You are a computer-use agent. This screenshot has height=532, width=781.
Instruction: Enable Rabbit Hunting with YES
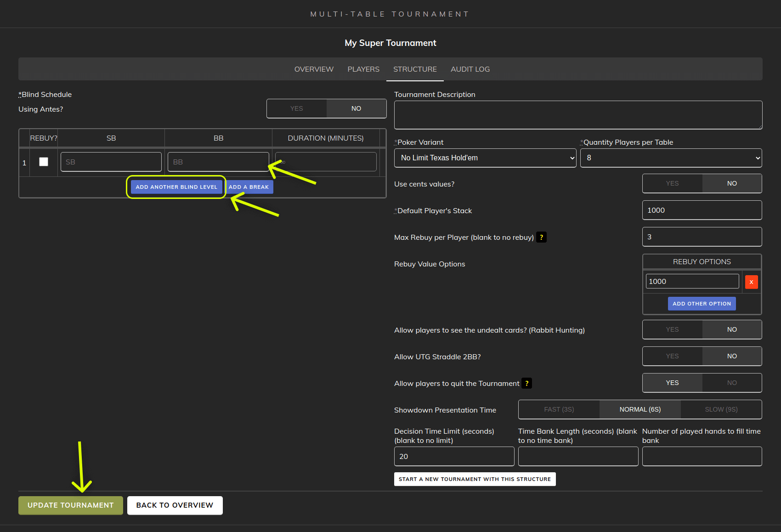tap(672, 329)
